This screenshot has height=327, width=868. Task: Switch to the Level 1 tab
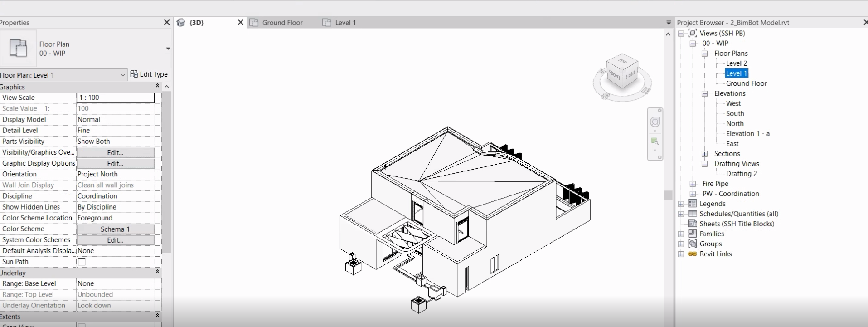click(345, 23)
